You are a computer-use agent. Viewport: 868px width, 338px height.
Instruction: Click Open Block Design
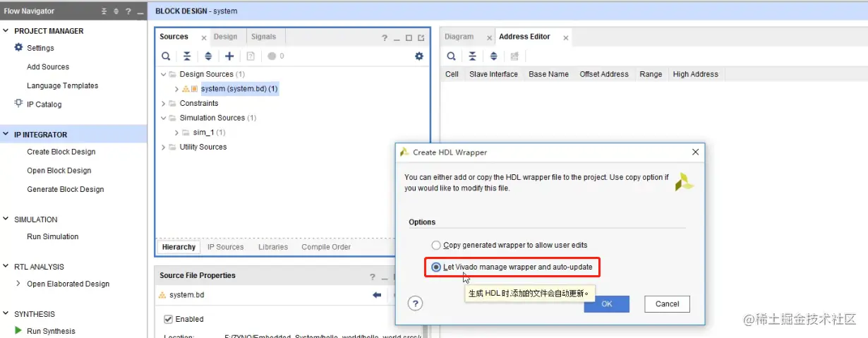[x=59, y=171]
